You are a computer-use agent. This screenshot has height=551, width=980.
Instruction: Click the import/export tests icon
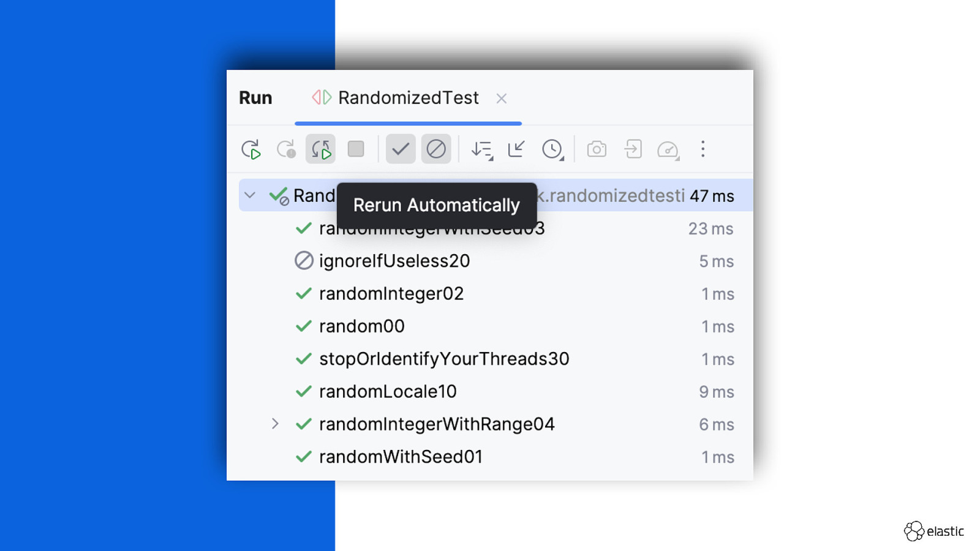click(x=633, y=149)
